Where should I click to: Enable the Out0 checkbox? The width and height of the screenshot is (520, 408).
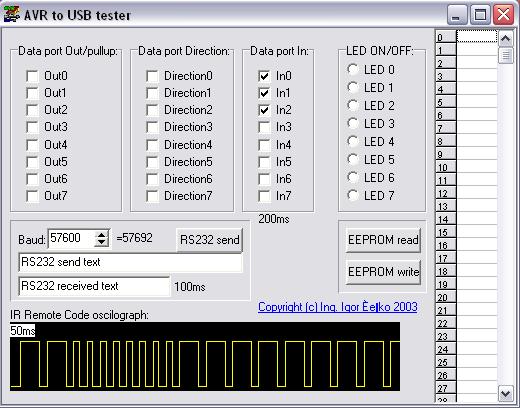click(32, 76)
